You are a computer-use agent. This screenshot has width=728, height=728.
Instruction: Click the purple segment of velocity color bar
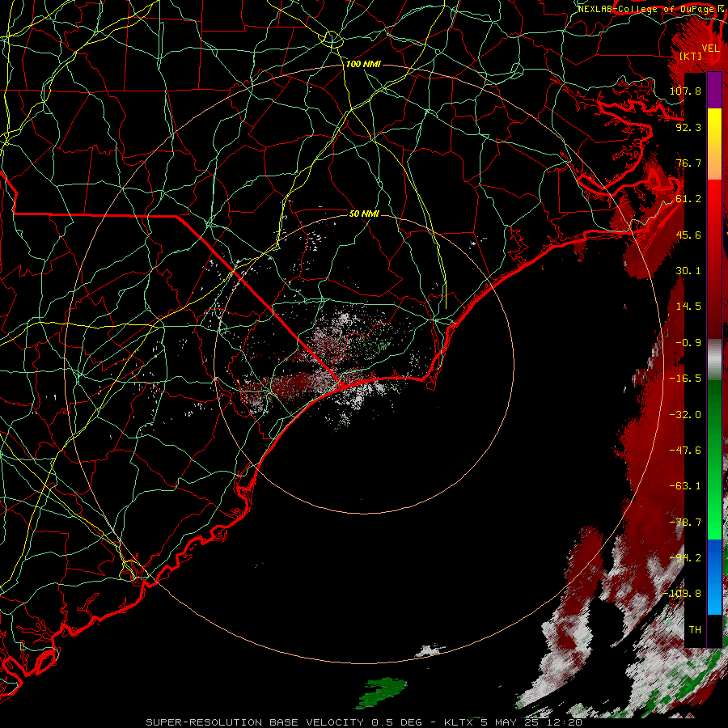click(x=714, y=90)
